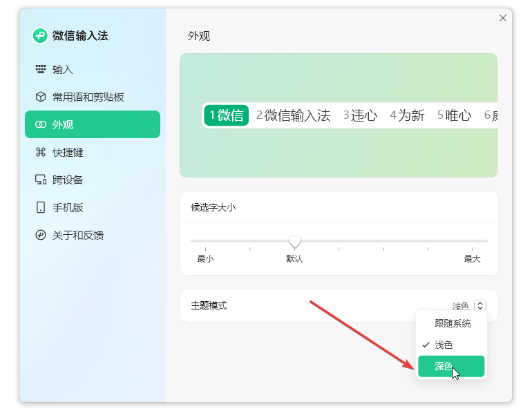Screen dimensions: 532x411
Task: Open the 常用语和剪贴板 page
Action: click(x=93, y=97)
